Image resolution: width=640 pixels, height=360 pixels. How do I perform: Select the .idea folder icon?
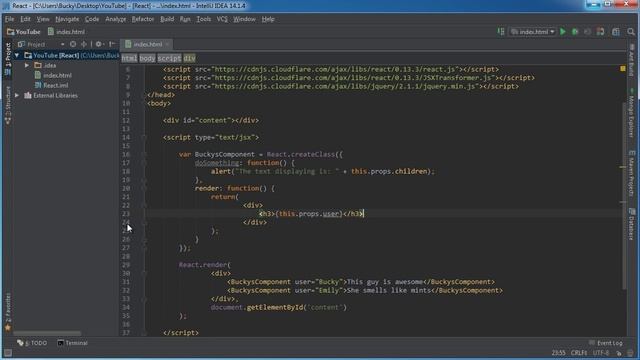click(x=38, y=65)
